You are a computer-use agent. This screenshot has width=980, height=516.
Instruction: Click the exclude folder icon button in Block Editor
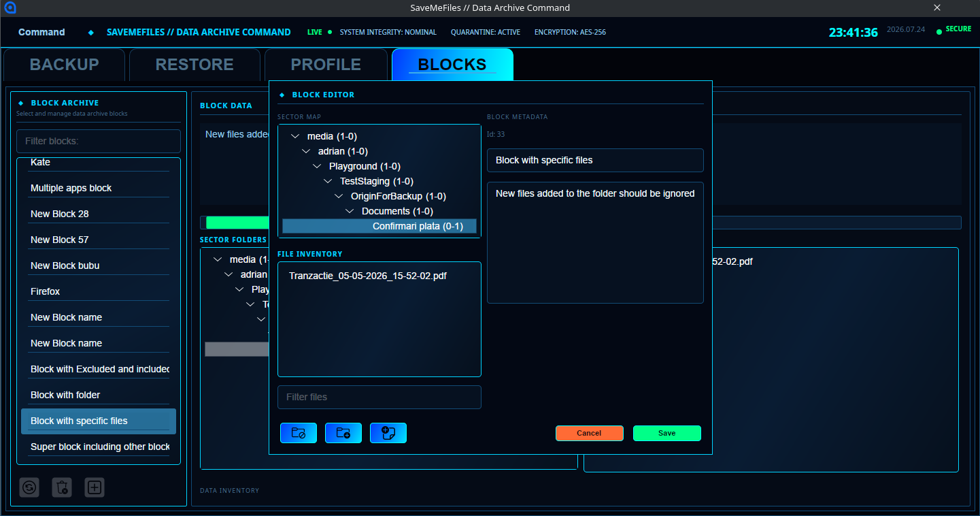[299, 433]
